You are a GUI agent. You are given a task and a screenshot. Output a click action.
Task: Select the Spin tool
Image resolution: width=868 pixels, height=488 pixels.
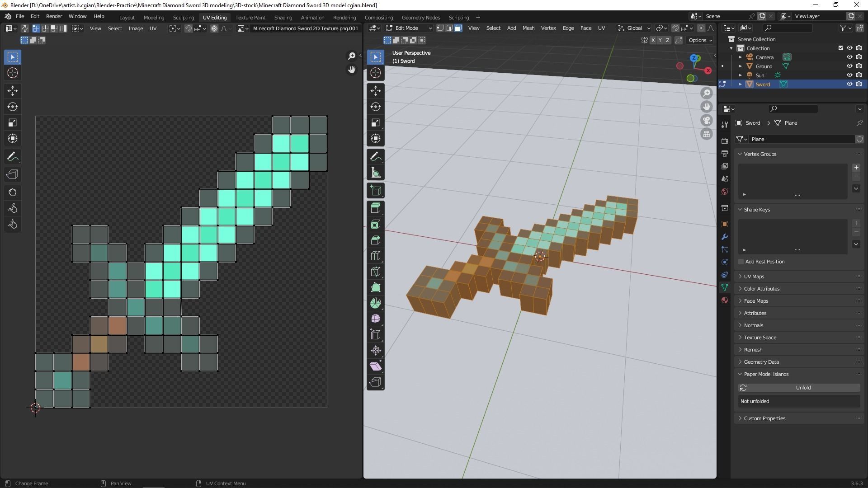point(375,303)
